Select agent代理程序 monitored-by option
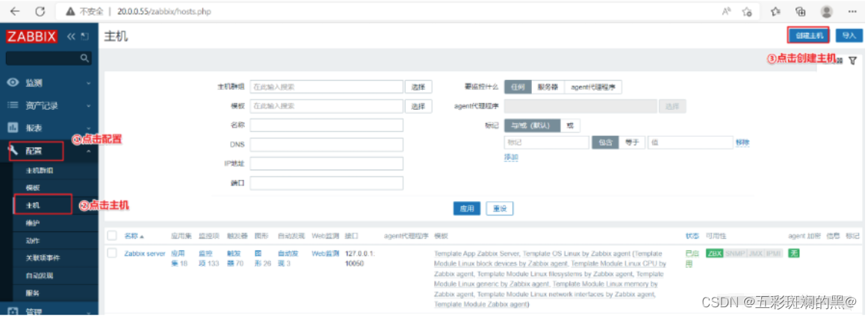 593,87
